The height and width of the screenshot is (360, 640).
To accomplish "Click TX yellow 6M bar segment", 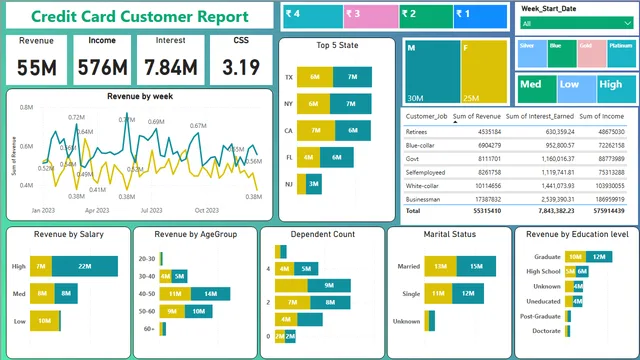I will pos(315,77).
